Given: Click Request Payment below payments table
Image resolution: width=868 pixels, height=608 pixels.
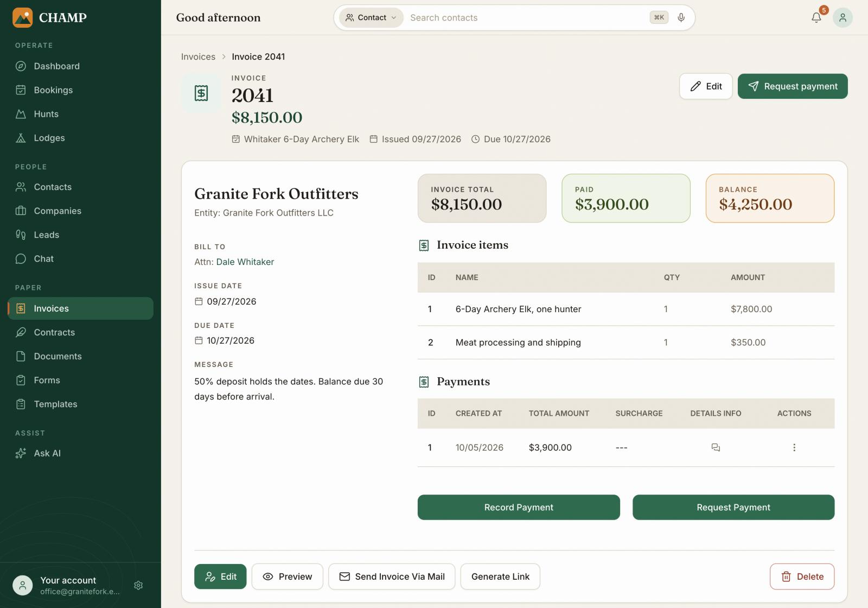Looking at the screenshot, I should [x=733, y=507].
